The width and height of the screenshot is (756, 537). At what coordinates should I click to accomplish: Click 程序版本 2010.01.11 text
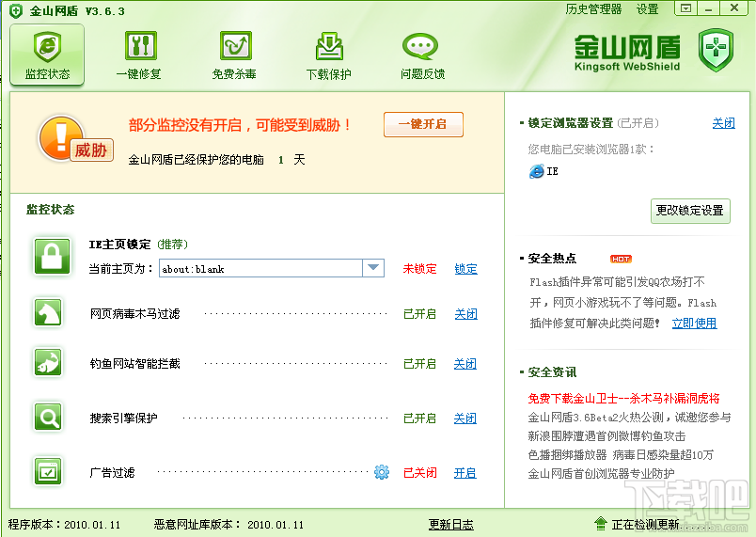[x=64, y=525]
